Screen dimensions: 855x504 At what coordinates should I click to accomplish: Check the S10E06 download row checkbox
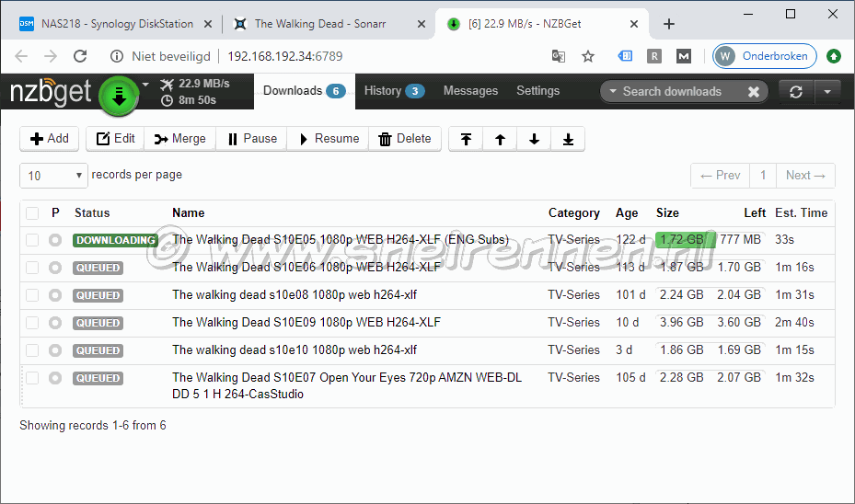[x=32, y=268]
